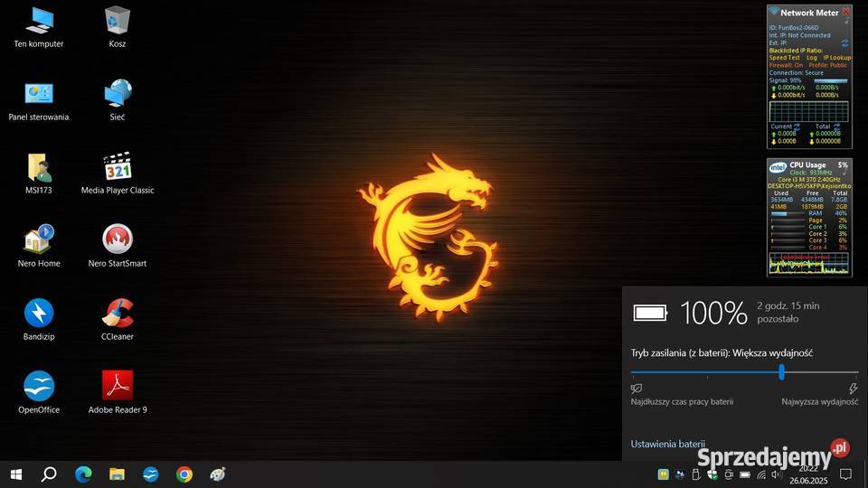Open the taskbar clock and date

pyautogui.click(x=808, y=474)
